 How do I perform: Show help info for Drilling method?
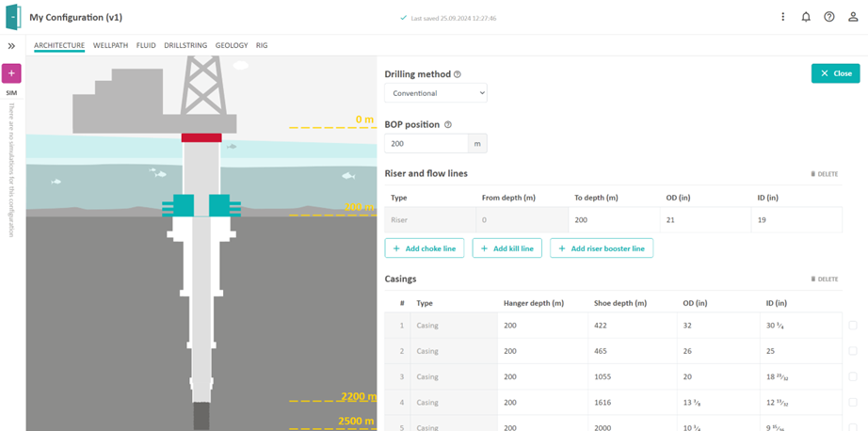pyautogui.click(x=458, y=74)
